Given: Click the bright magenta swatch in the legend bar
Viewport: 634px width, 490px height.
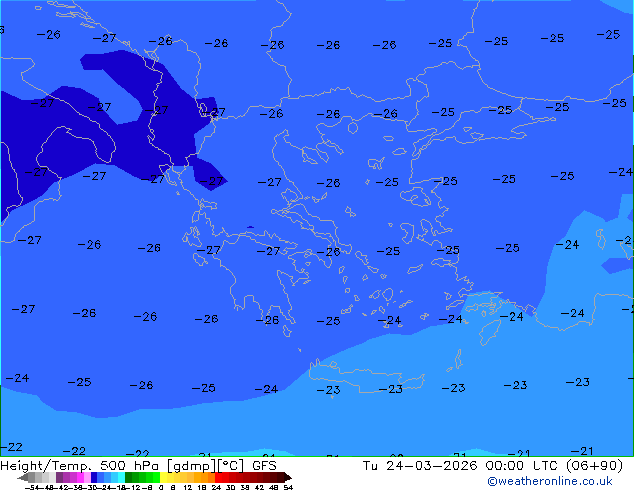Looking at the screenshot, I should click(x=80, y=477).
